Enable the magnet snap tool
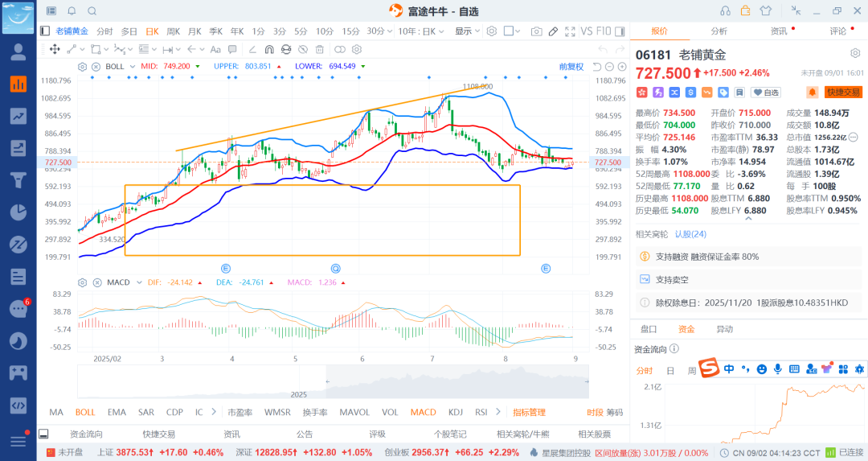 [x=269, y=49]
